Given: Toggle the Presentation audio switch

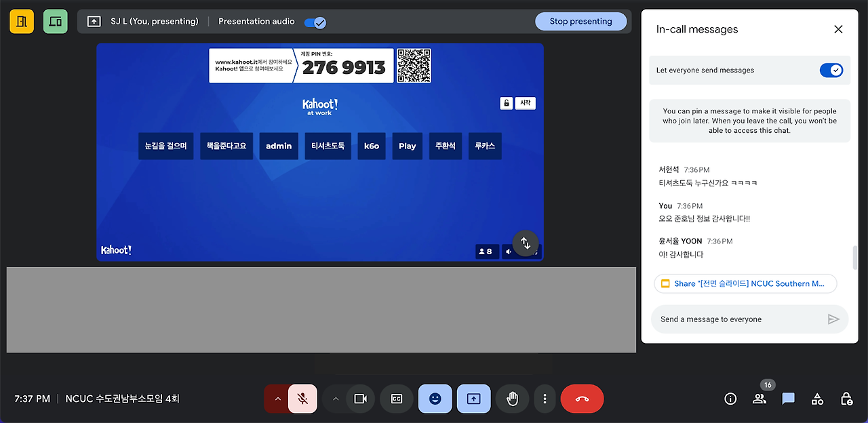Looking at the screenshot, I should [x=315, y=22].
